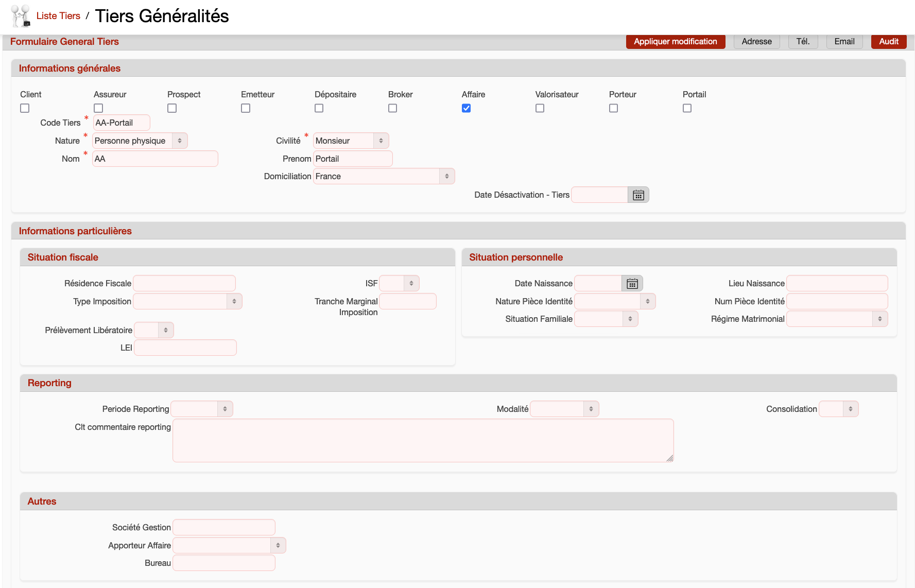Change the Domiciliation country dropdown
The image size is (915, 588).
pos(384,177)
